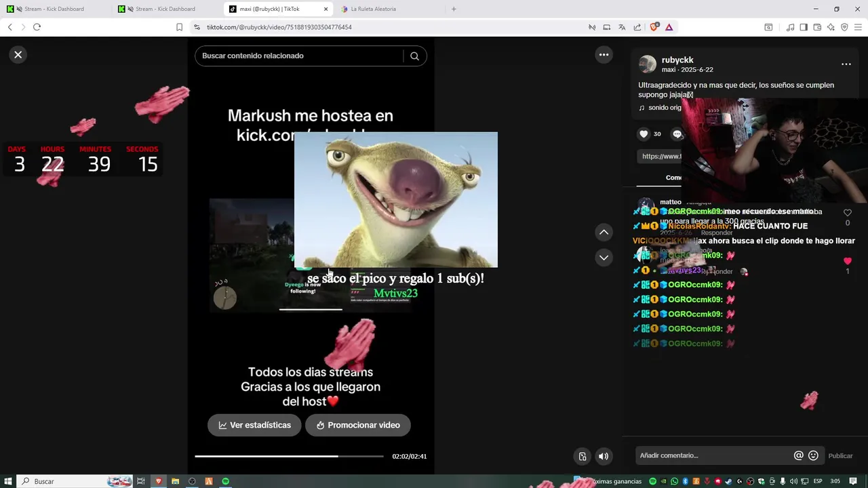Go to next video with down arrow
The width and height of the screenshot is (868, 488).
click(x=604, y=258)
